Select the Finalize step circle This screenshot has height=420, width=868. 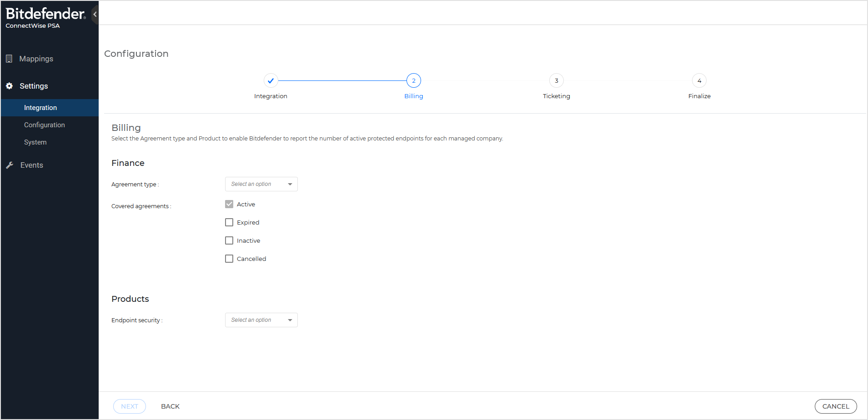tap(699, 80)
